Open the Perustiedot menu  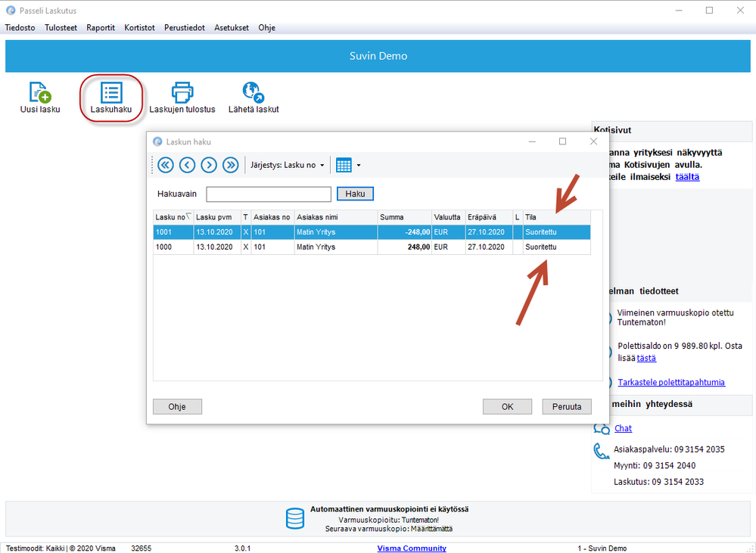click(185, 27)
